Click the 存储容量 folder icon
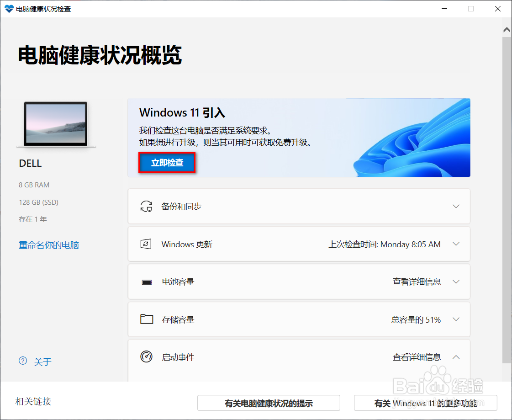 click(147, 319)
